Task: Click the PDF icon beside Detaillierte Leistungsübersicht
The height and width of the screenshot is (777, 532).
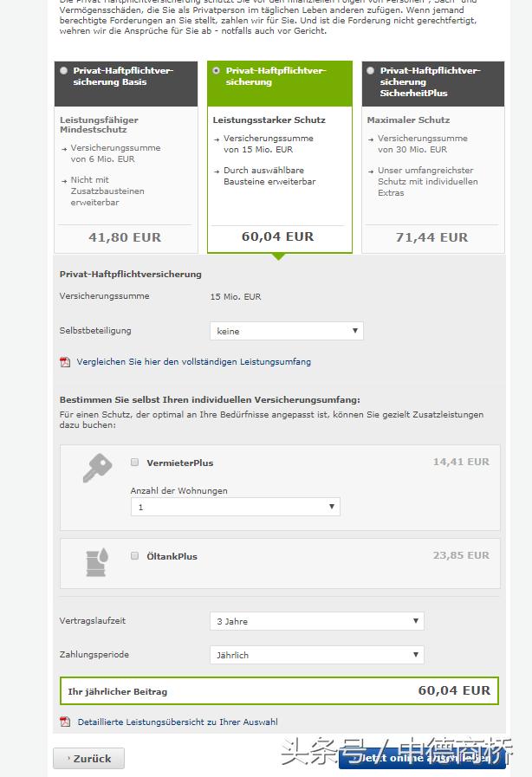Action: (65, 722)
